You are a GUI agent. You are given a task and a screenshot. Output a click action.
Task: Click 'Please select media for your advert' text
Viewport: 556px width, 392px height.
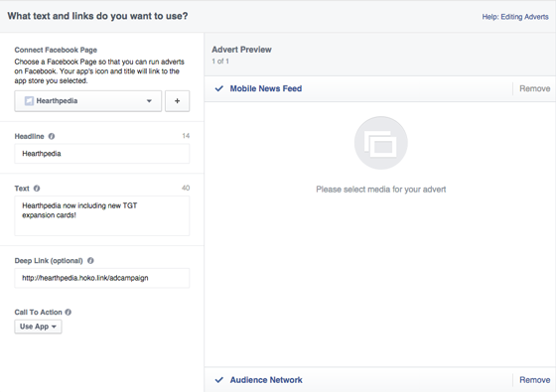(x=381, y=190)
